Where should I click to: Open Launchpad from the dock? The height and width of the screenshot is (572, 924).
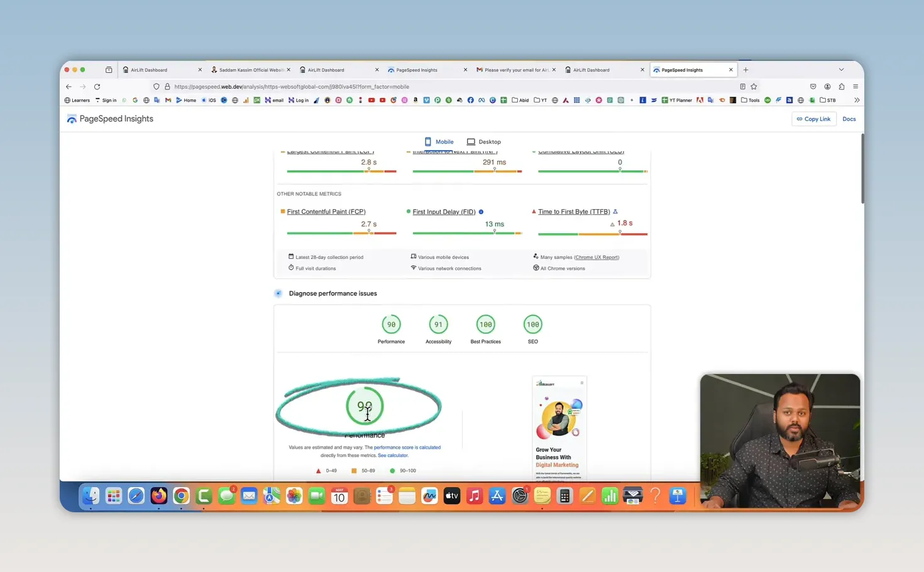tap(113, 496)
